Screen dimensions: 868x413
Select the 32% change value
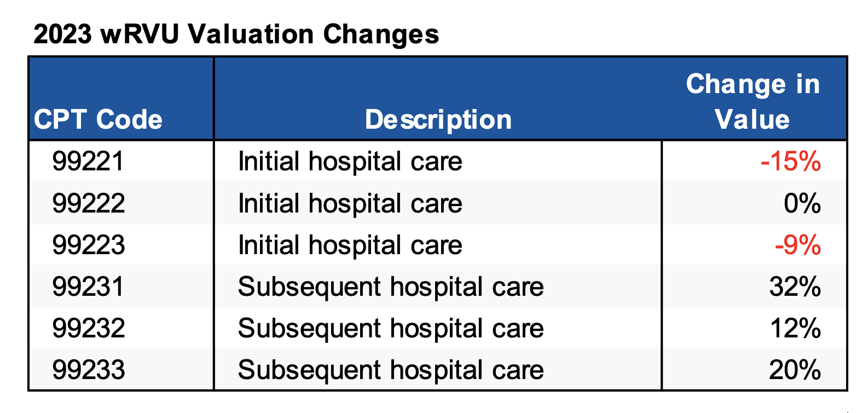coord(795,286)
